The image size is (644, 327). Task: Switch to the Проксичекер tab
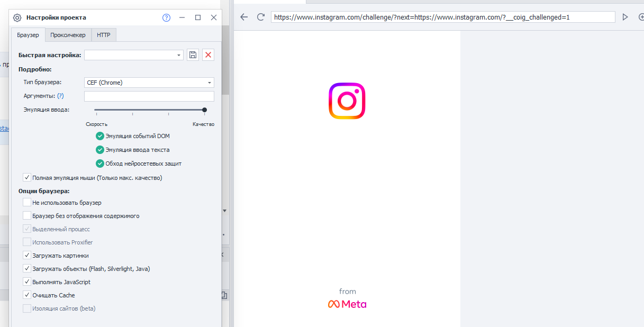point(68,35)
